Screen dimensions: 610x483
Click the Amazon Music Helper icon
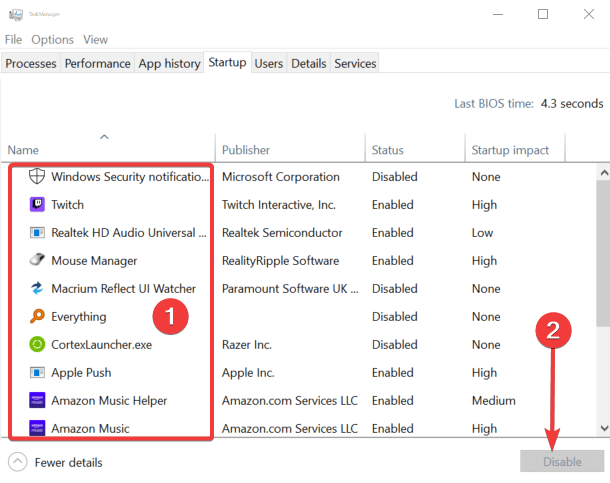pos(37,400)
